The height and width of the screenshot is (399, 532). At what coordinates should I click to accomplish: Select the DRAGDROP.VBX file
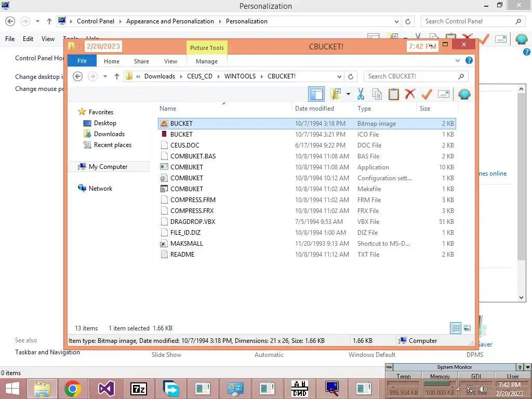pos(307,221)
